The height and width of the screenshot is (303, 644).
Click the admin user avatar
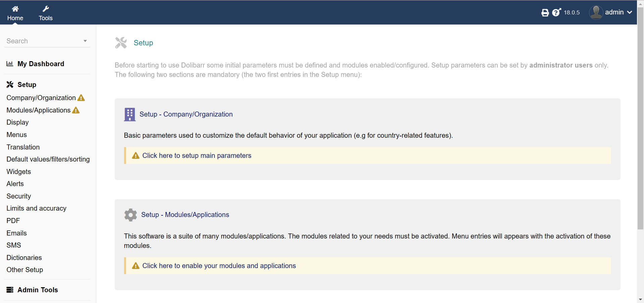pos(596,12)
